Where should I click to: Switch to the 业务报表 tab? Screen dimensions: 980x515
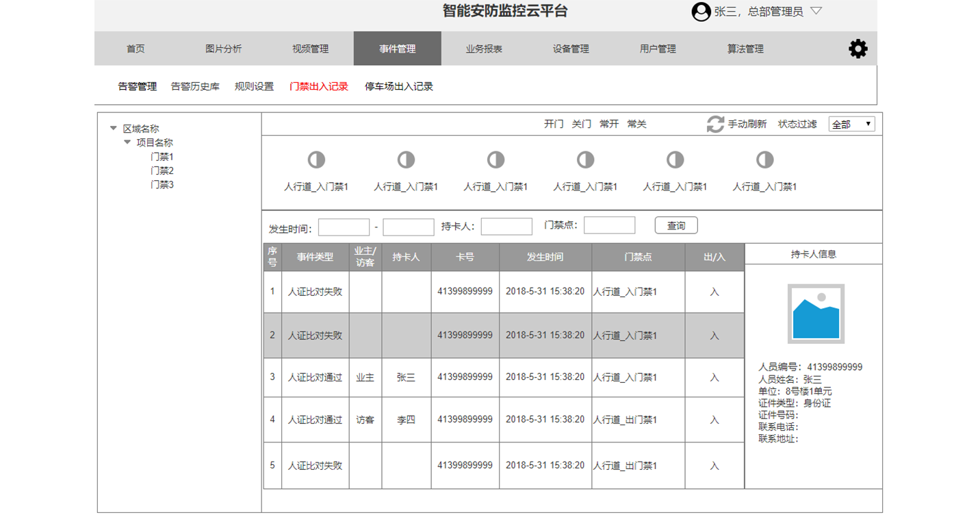coord(484,48)
